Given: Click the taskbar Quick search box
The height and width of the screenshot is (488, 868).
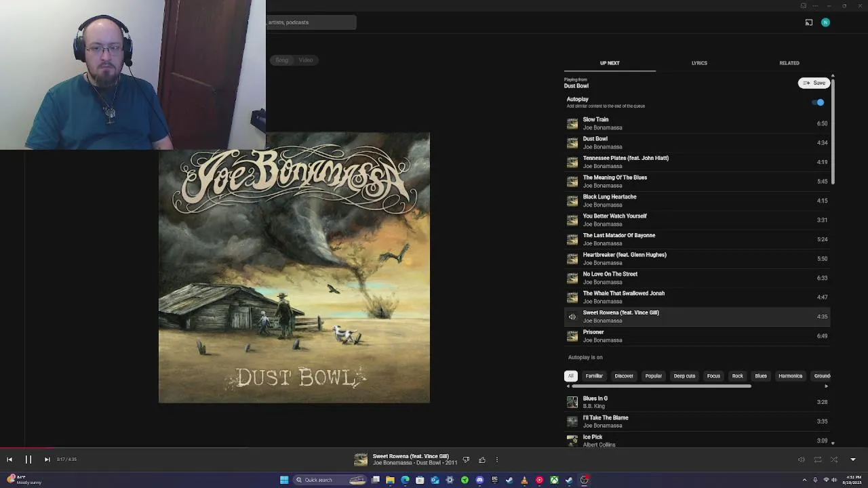Looking at the screenshot, I should click(x=330, y=480).
